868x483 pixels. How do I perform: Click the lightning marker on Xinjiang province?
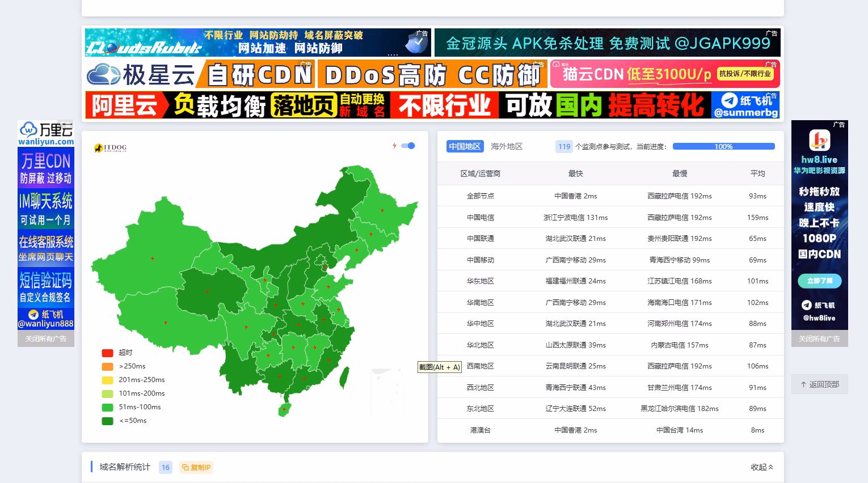[153, 259]
